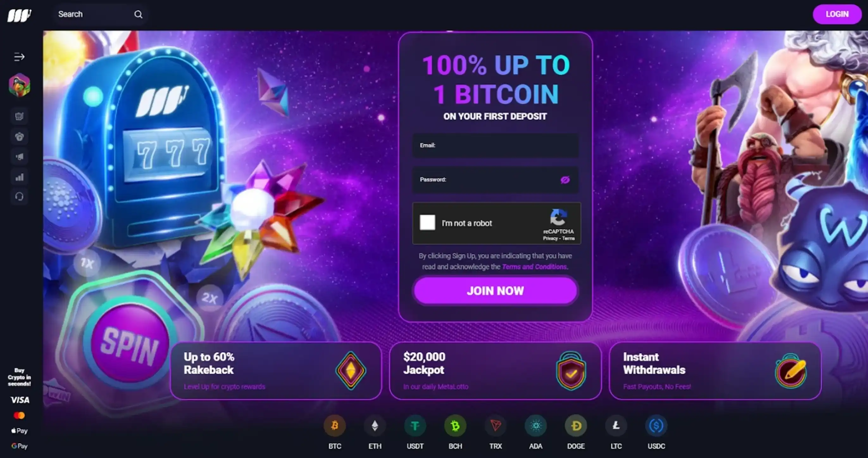The width and height of the screenshot is (868, 458).
Task: Check the I'm not a robot box
Action: (x=427, y=223)
